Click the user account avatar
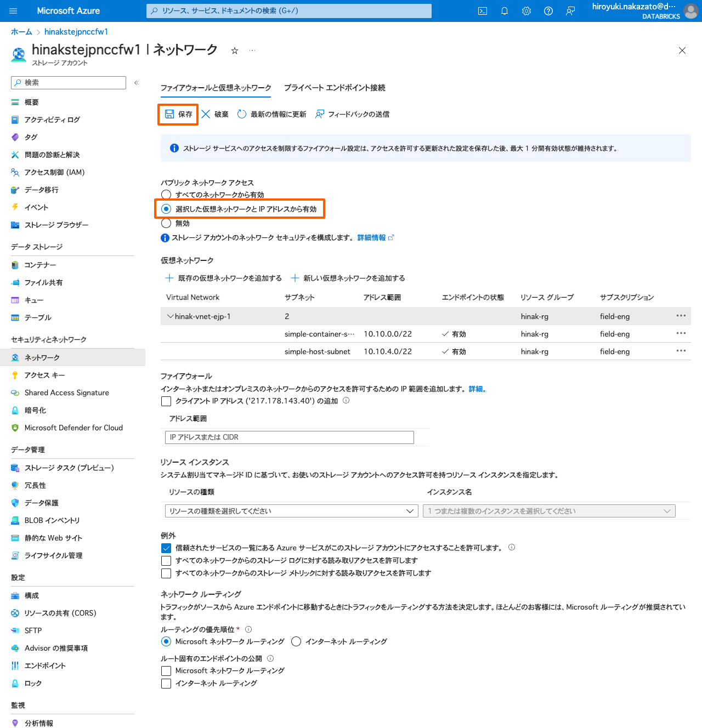This screenshot has width=702, height=728. click(691, 11)
